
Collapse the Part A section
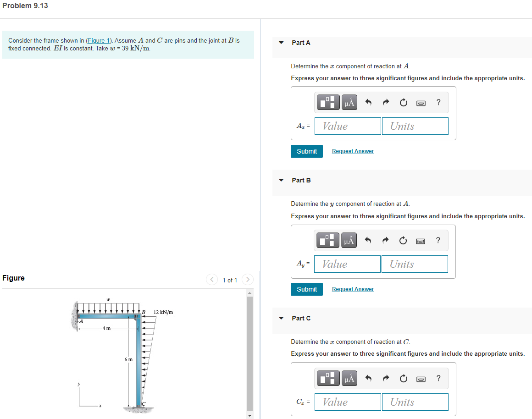click(281, 43)
